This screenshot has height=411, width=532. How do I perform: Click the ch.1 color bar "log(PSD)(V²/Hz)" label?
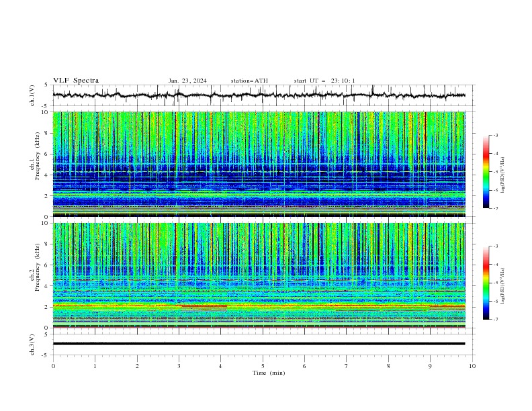point(503,175)
